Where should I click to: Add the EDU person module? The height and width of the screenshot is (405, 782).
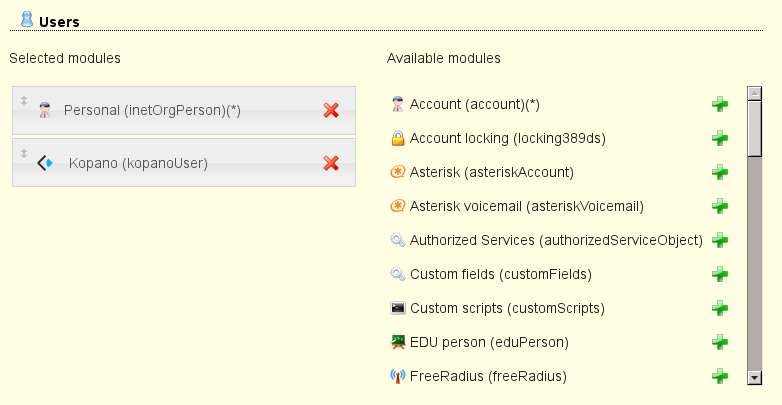coord(719,342)
